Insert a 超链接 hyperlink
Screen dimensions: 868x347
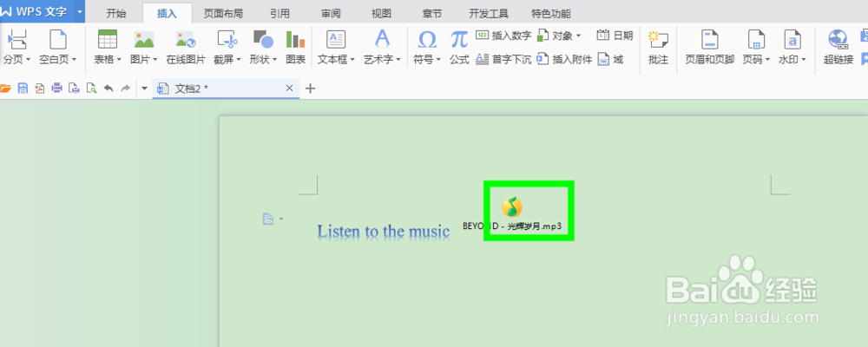(838, 48)
